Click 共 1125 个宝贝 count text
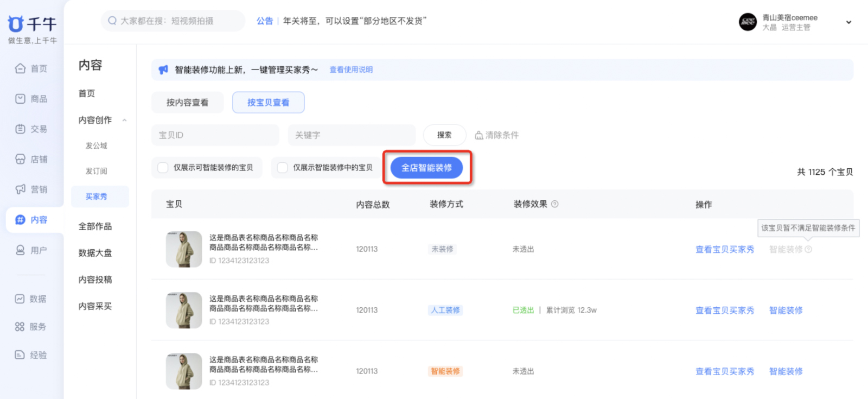The width and height of the screenshot is (868, 399). [x=825, y=172]
